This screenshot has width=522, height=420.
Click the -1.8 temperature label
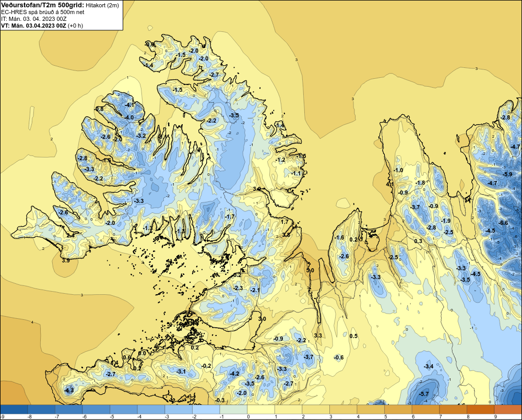click(x=420, y=183)
